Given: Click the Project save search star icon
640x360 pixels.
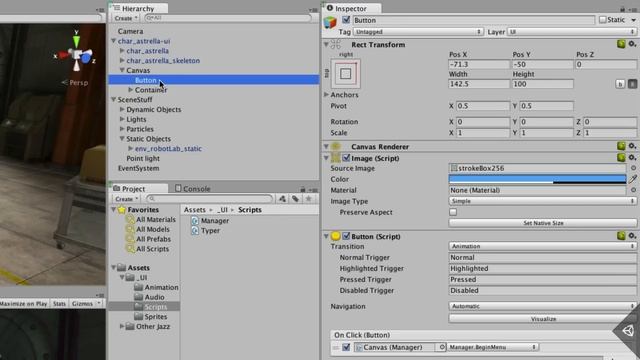Looking at the screenshot, I should click(309, 199).
